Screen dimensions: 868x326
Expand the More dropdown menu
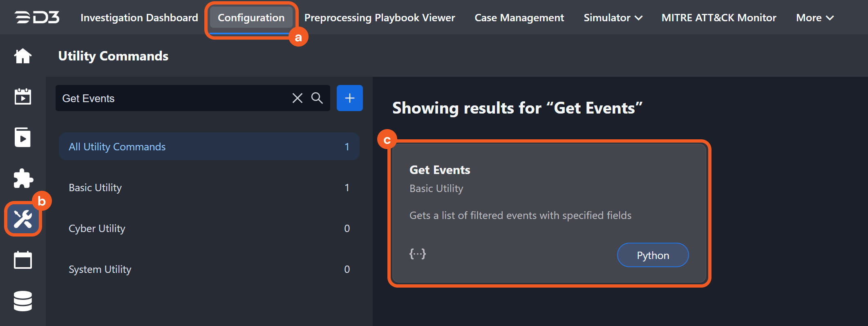tap(814, 18)
